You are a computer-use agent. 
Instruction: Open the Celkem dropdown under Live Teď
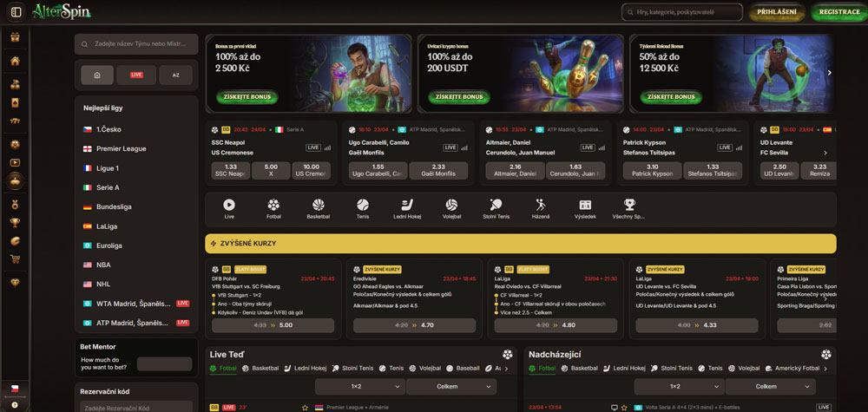click(451, 387)
